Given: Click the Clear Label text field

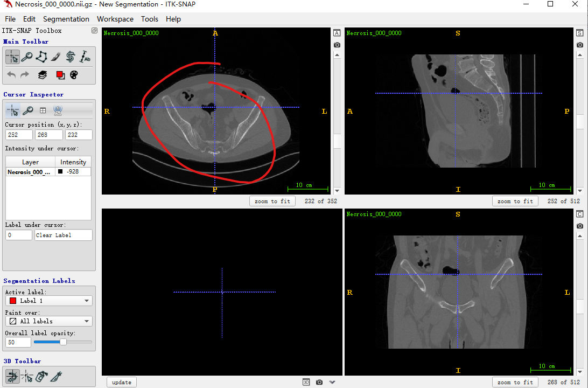Looking at the screenshot, I should (64, 235).
